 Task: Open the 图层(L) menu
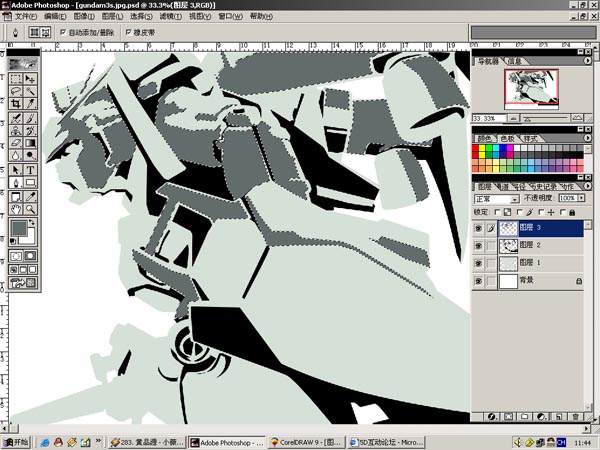(112, 16)
